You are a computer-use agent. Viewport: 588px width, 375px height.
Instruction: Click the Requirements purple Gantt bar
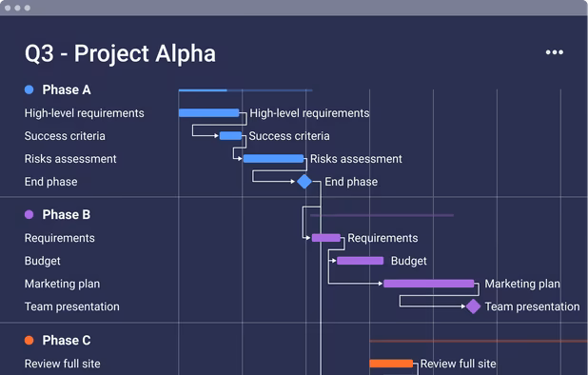coord(326,238)
